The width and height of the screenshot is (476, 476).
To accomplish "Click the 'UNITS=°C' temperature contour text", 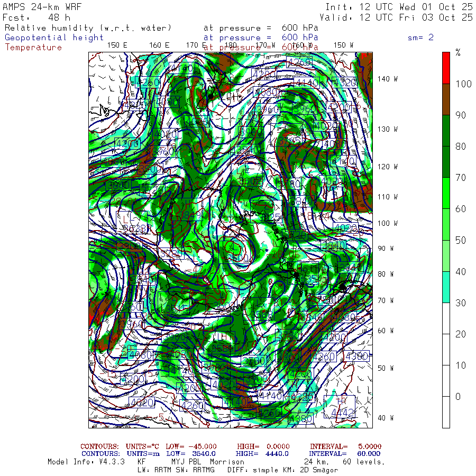I will 142,446.
